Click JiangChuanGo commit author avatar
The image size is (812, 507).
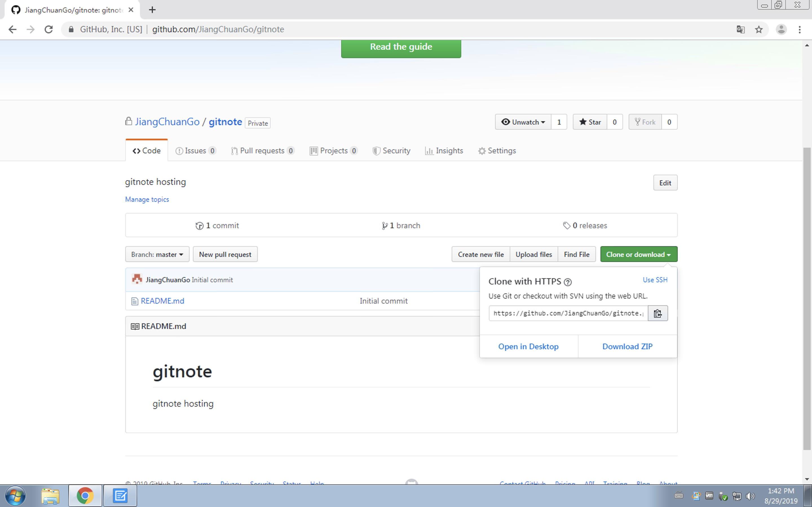click(x=137, y=279)
